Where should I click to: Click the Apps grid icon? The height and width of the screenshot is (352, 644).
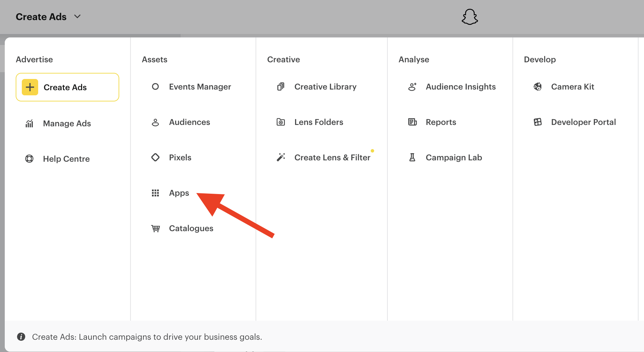pyautogui.click(x=155, y=193)
